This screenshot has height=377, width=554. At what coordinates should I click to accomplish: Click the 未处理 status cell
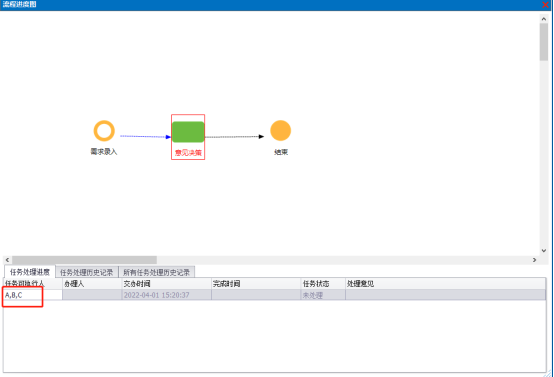pos(323,295)
